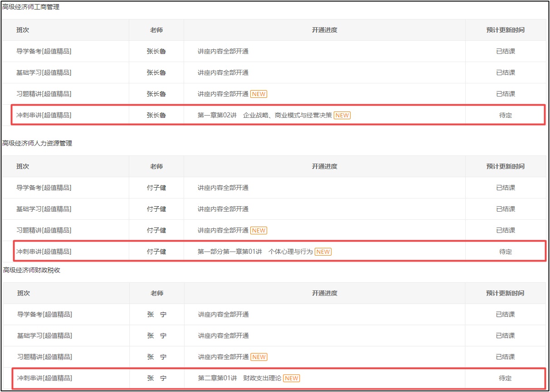
Task: Click 开通进度 header in 人力资源管理 table
Action: 324,167
